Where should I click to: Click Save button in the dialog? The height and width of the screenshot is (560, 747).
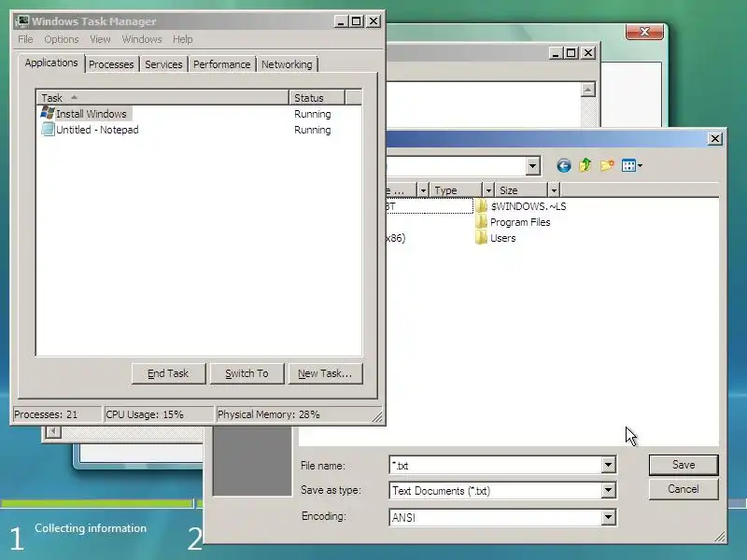click(684, 465)
